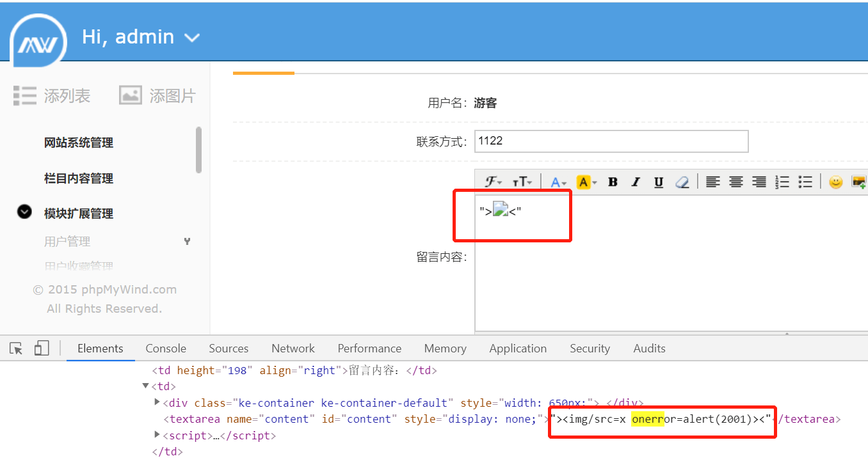Screen dimensions: 868x463
Task: Switch to the Console tab
Action: [x=166, y=349]
